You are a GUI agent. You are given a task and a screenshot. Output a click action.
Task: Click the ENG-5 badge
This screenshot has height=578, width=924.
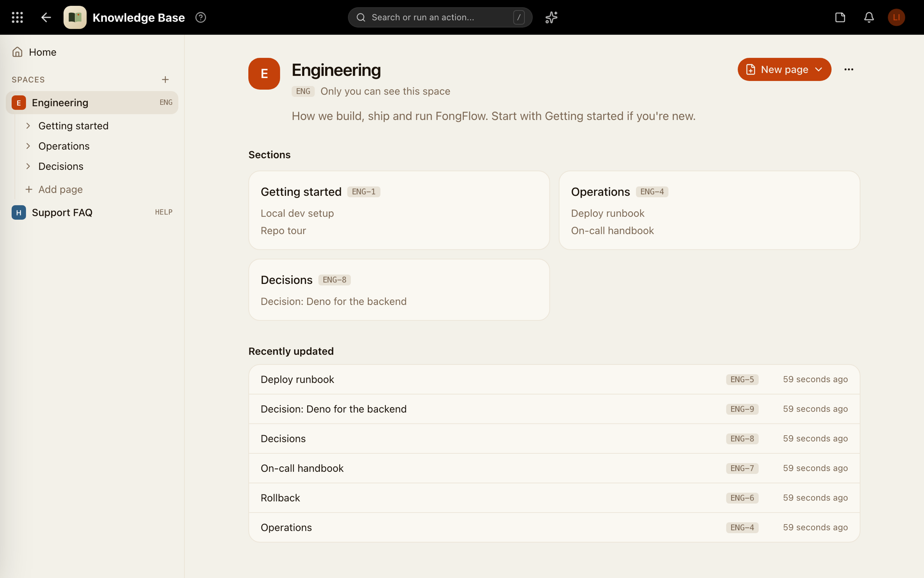(x=742, y=379)
